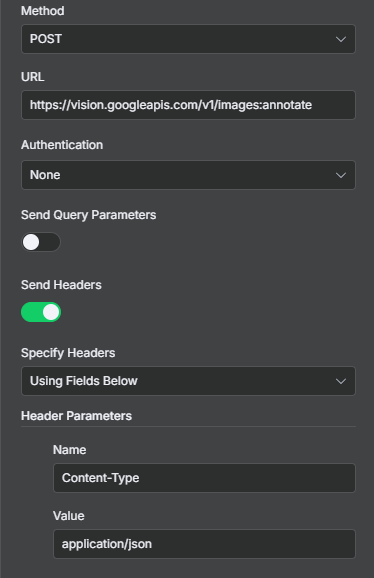Click the Specify Headers label
Viewport: 374px width, 578px height.
pos(68,353)
